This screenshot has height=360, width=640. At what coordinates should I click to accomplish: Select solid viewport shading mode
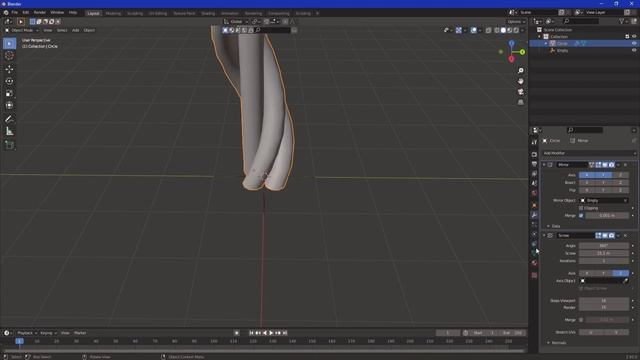503,30
